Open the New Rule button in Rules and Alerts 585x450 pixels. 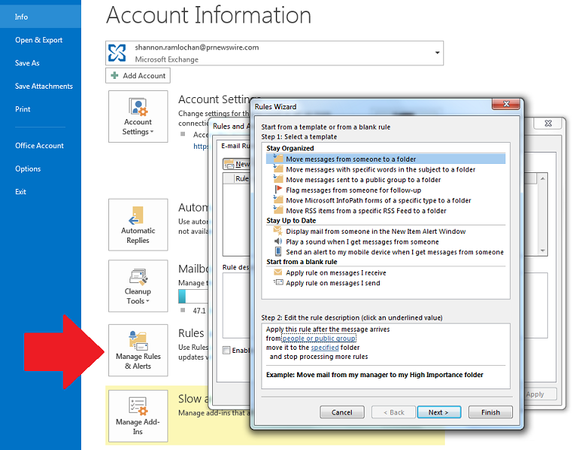pos(237,164)
